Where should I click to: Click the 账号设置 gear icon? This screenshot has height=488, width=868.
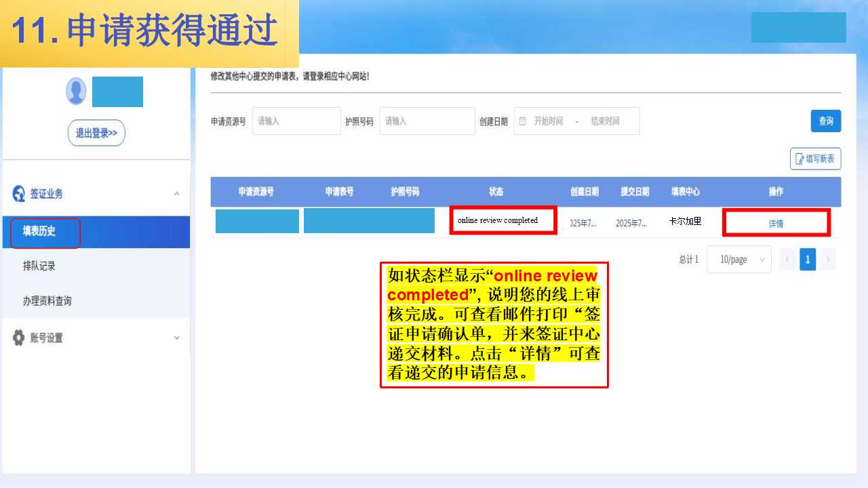point(19,338)
